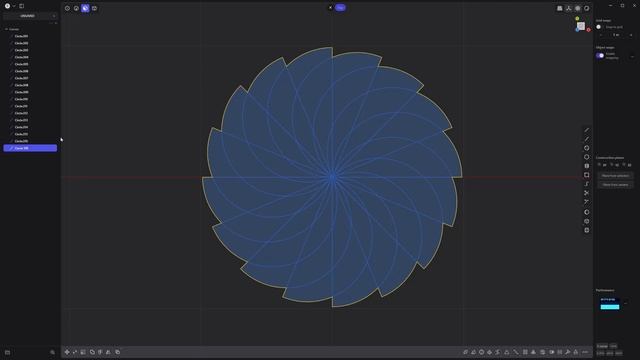Viewport: 640px width, 360px height.
Task: Open the dropdown beside the file name field
Action: pyautogui.click(x=53, y=16)
